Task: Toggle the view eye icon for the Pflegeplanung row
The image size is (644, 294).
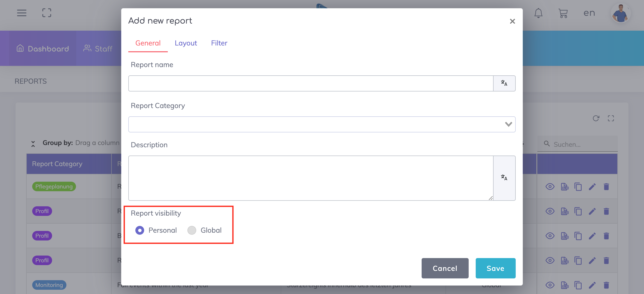Action: click(550, 187)
